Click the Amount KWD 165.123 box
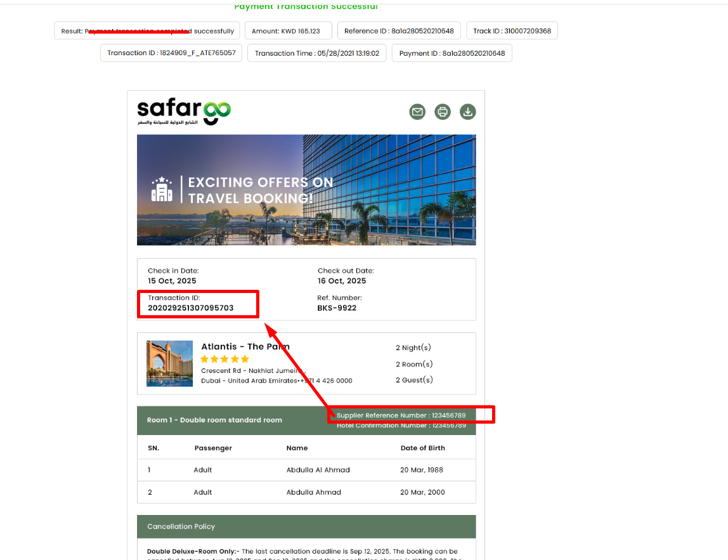 (286, 31)
